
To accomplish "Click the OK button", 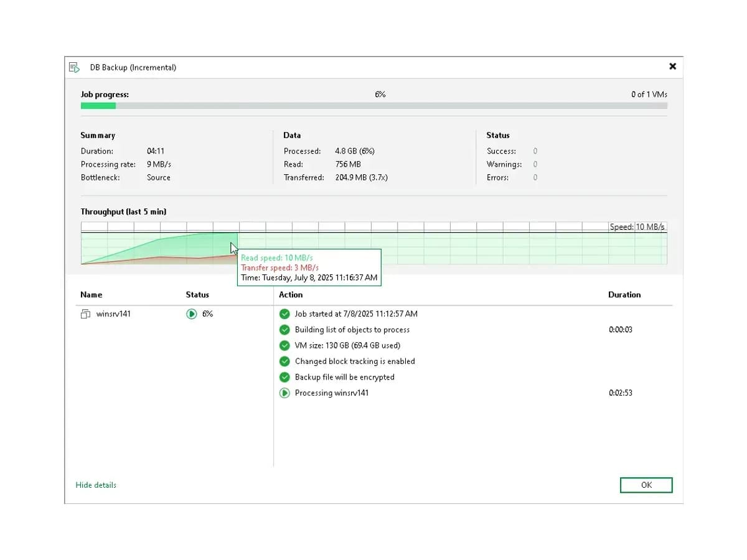I will point(646,485).
